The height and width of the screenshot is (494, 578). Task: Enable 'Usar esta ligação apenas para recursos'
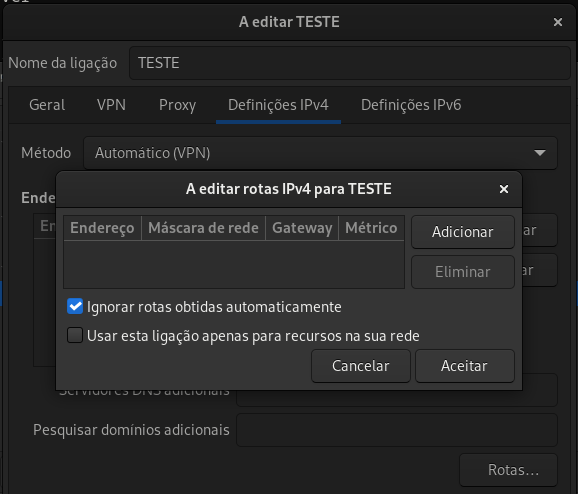tap(75, 335)
